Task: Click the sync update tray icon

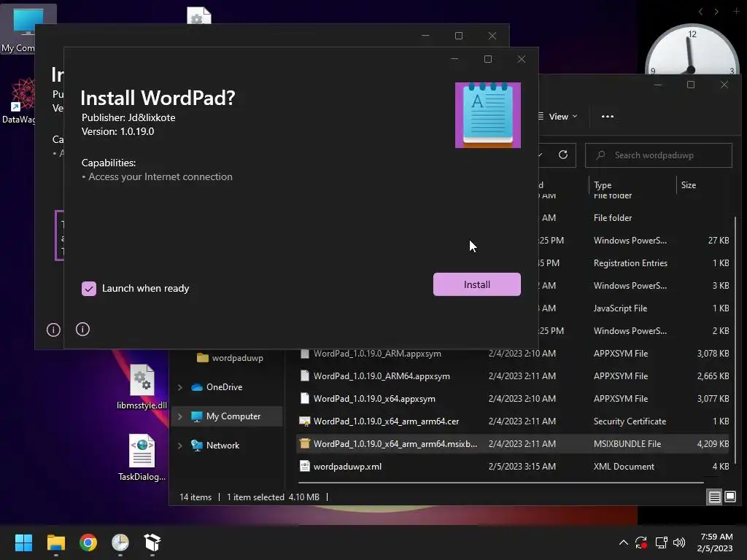Action: click(641, 542)
